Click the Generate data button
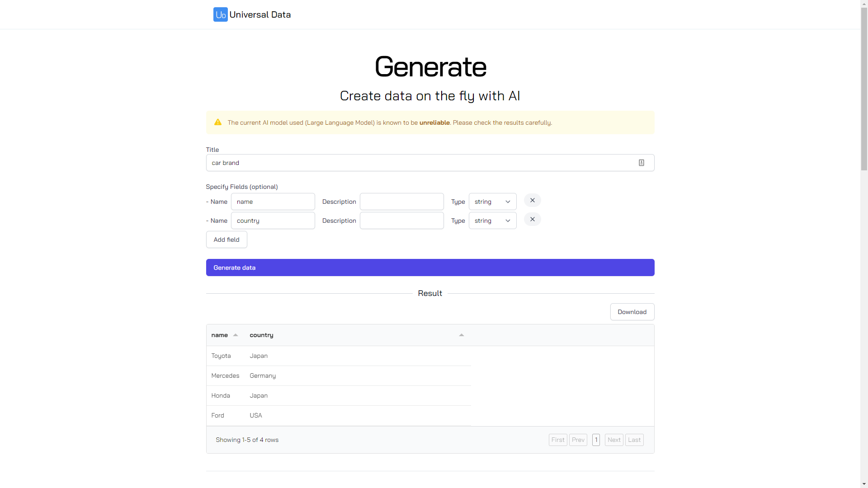Image resolution: width=868 pixels, height=488 pixels. pyautogui.click(x=430, y=267)
